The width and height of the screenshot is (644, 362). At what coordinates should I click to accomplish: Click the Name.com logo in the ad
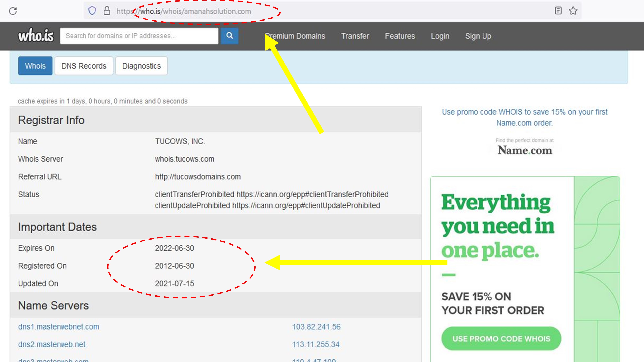pyautogui.click(x=525, y=150)
